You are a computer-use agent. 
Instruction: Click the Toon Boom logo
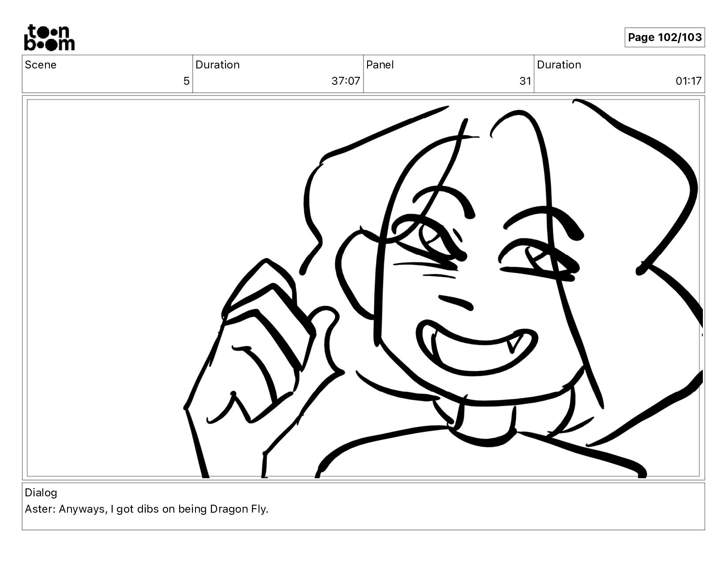49,38
